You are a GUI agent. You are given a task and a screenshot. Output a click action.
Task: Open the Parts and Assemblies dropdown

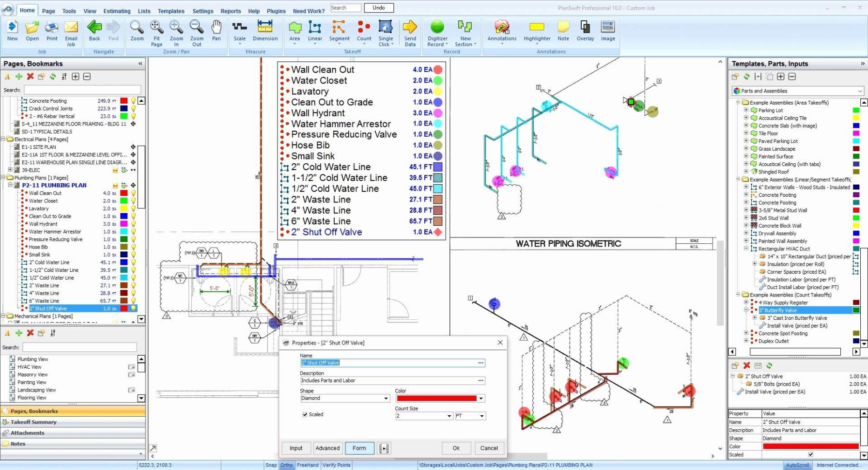859,91
